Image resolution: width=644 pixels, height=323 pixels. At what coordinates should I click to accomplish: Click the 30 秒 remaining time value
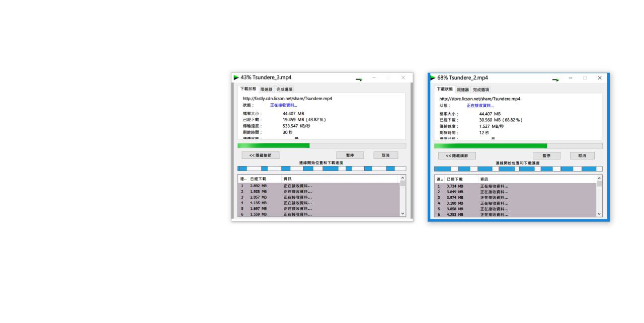click(287, 132)
